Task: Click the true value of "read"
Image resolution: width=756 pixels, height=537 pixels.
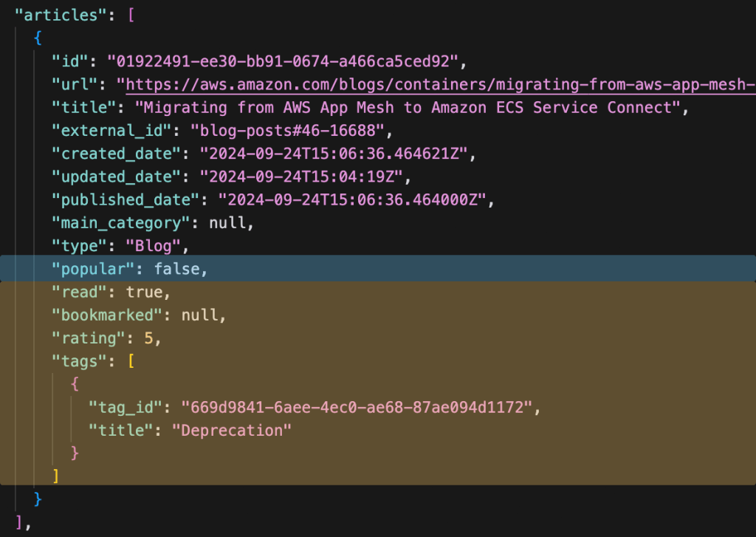Action: (x=142, y=293)
